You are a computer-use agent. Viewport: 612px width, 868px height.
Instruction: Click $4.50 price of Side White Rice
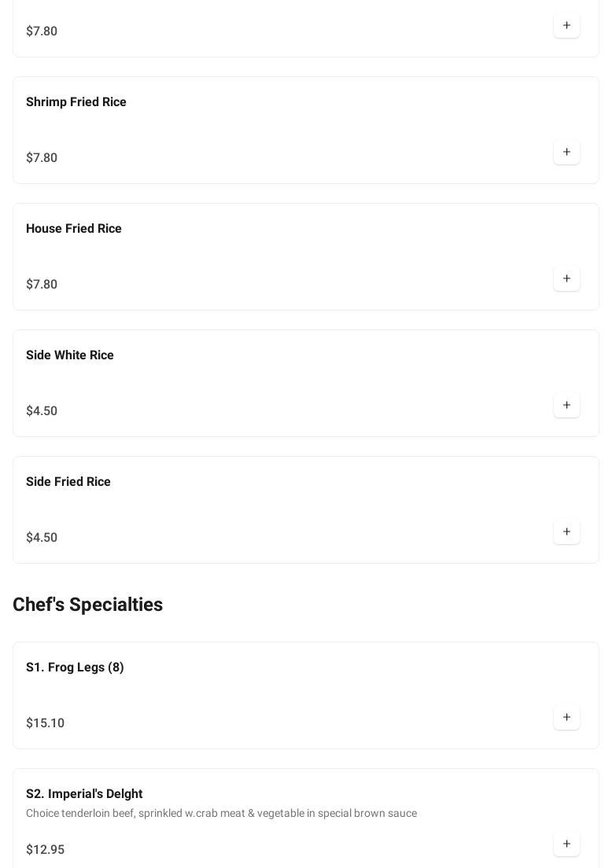click(42, 411)
